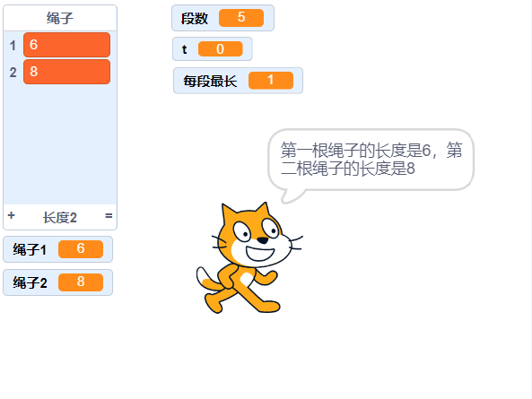Click row index 2 in 绳子 list

click(x=13, y=72)
